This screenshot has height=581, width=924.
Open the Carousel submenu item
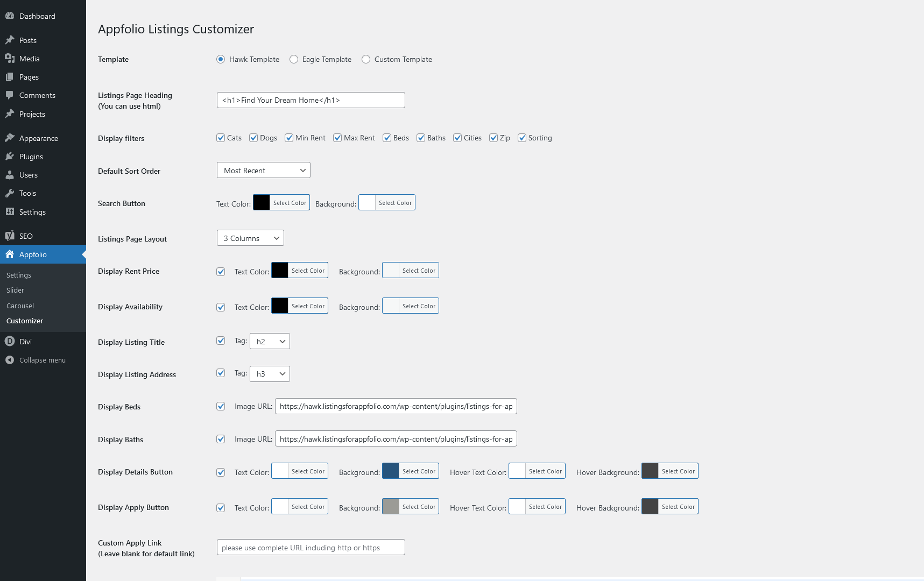tap(20, 306)
